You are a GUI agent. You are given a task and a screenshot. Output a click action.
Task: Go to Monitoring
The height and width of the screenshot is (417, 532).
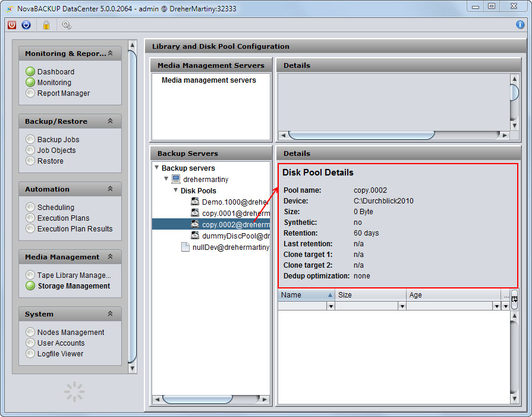54,83
